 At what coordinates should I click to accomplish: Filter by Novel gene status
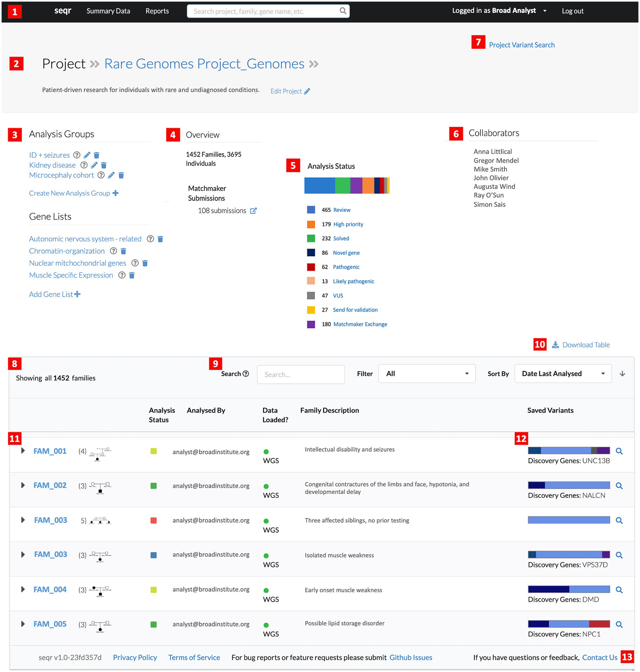[x=346, y=253]
